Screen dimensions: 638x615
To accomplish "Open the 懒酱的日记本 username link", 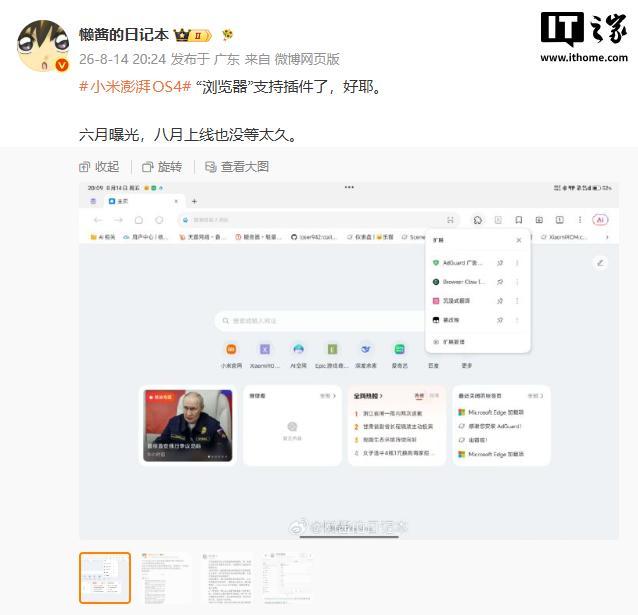I will [124, 35].
